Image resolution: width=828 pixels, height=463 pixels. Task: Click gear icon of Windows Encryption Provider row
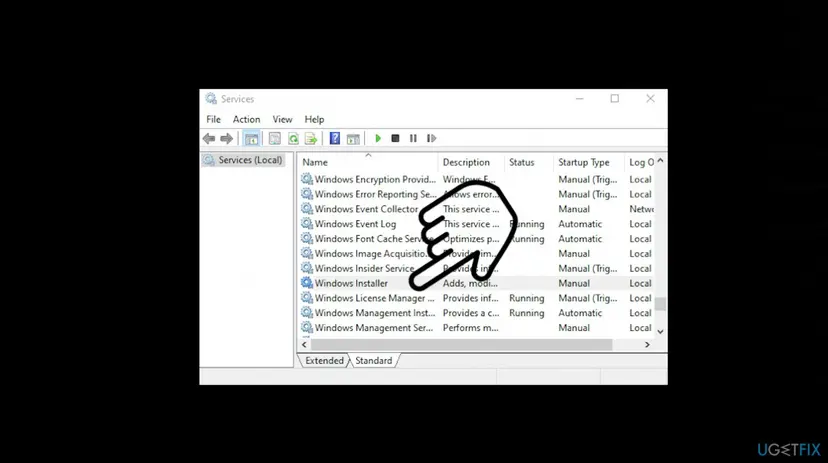307,179
